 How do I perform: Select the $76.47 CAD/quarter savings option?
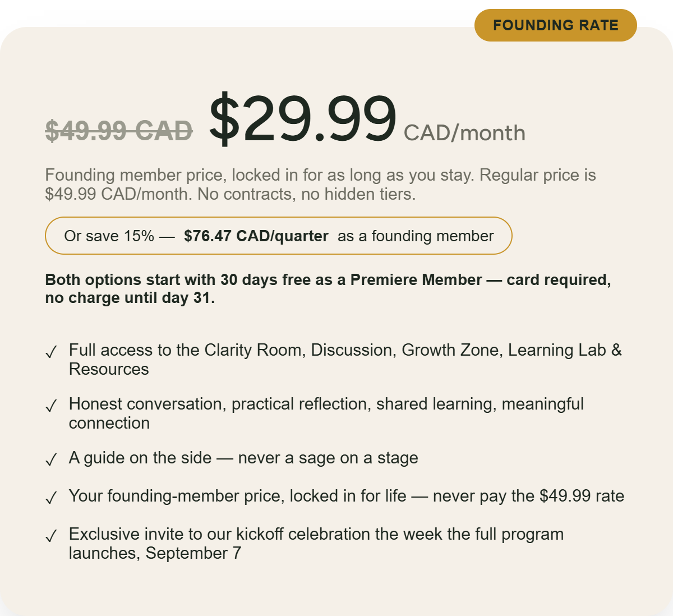pyautogui.click(x=279, y=236)
